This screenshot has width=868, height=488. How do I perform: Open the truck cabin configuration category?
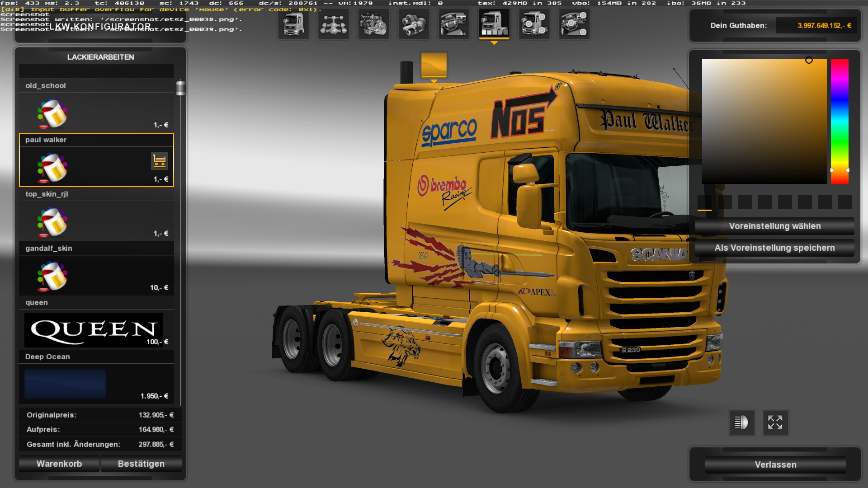pos(293,24)
